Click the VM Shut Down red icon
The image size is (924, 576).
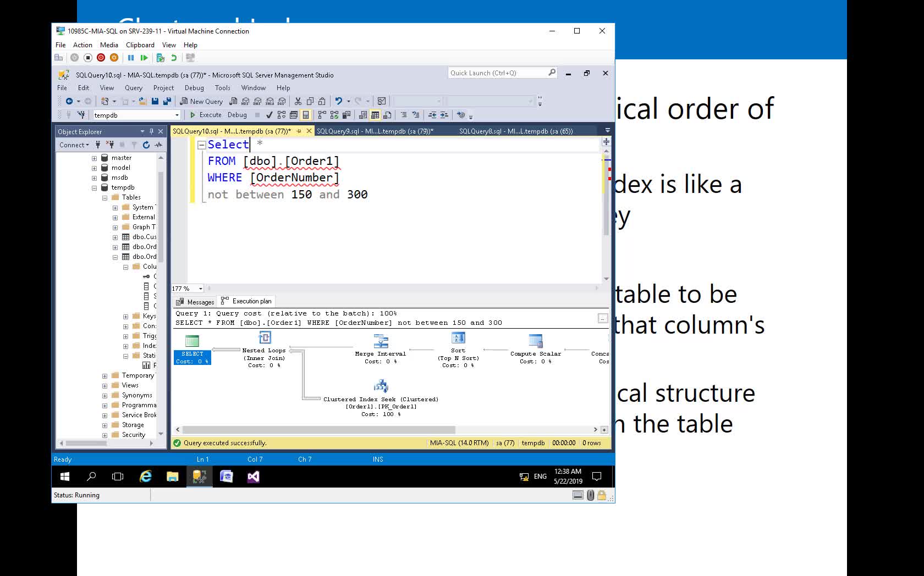[101, 58]
